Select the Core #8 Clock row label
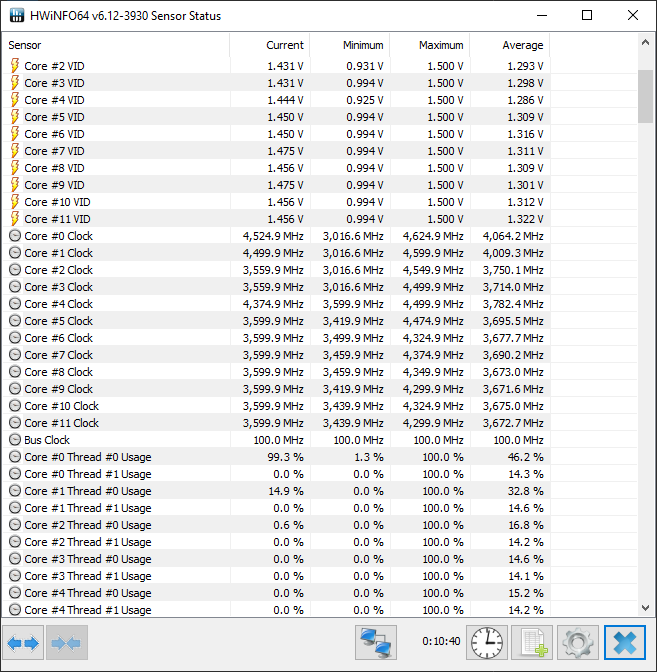The image size is (657, 672). coord(59,372)
